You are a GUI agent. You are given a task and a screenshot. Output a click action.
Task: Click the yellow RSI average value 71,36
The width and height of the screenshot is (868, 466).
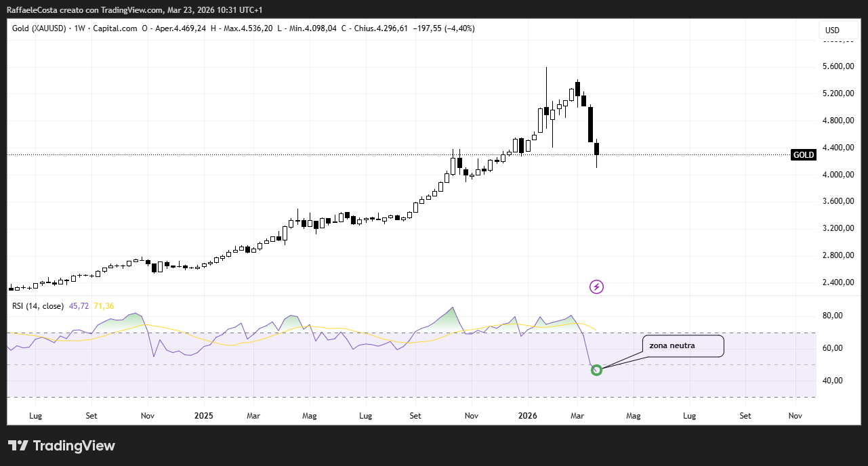pos(104,306)
